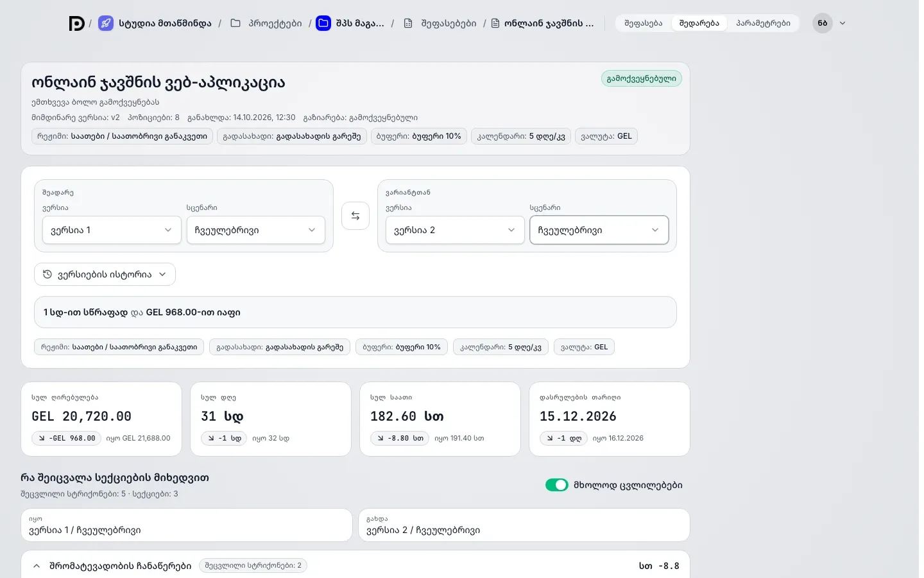
Task: Open the ვერსია 1 version dropdown
Action: click(112, 230)
